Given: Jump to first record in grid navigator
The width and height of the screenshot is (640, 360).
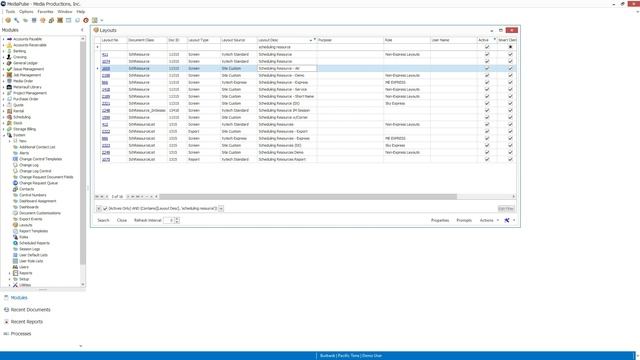Looking at the screenshot, I should coord(97,197).
